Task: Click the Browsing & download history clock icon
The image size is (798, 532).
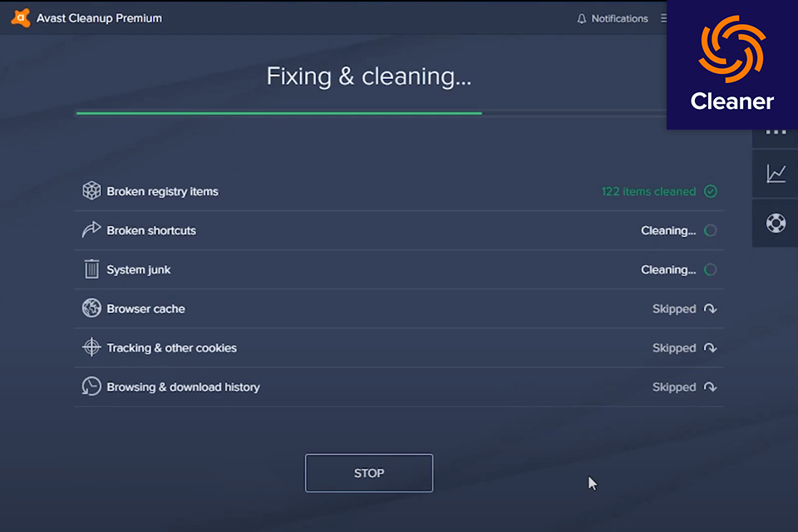Action: coord(91,387)
